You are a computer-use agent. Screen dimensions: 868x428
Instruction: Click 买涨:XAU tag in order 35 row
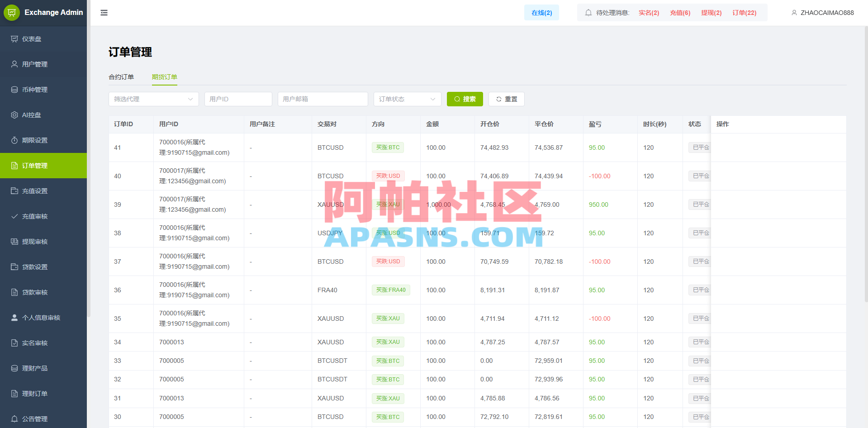[388, 319]
